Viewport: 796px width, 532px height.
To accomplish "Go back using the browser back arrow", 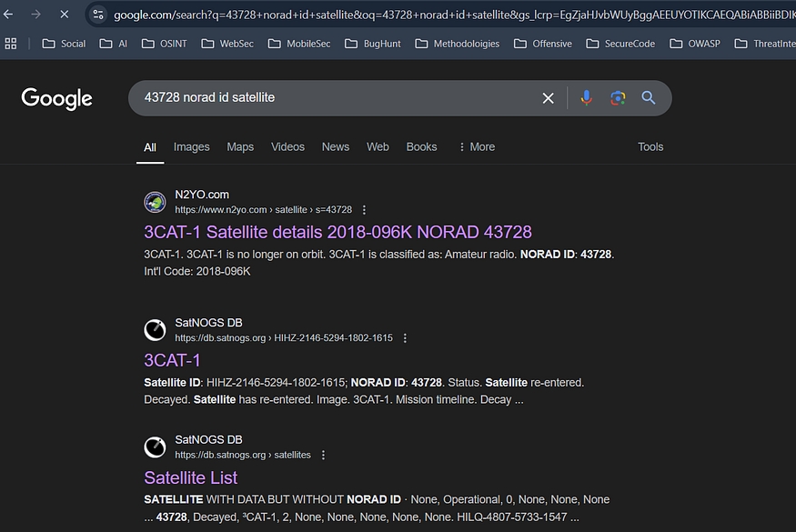I will 9,15.
